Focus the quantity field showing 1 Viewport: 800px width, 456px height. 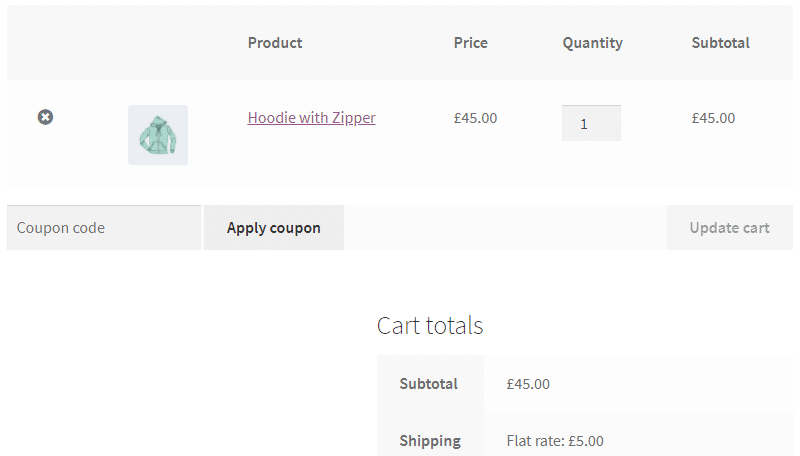[x=591, y=123]
